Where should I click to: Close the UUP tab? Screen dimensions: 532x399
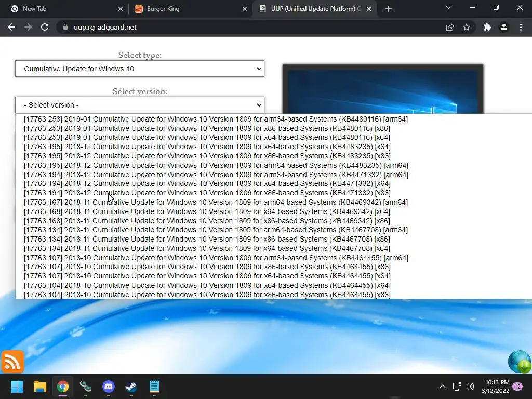tap(369, 9)
